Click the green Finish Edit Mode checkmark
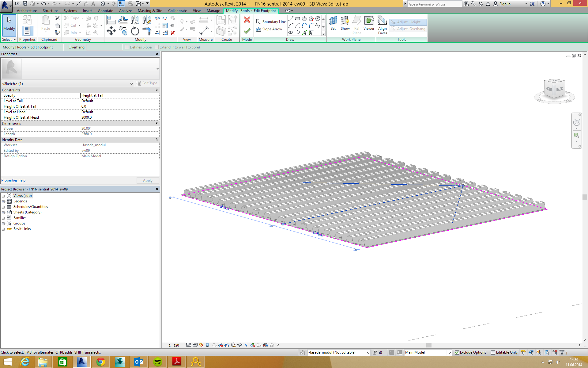 [x=247, y=31]
